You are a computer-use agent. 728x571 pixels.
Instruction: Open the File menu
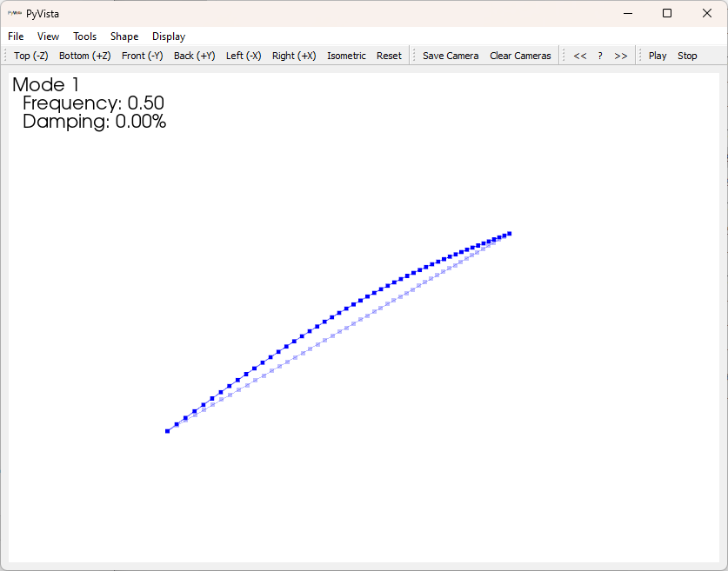[15, 37]
